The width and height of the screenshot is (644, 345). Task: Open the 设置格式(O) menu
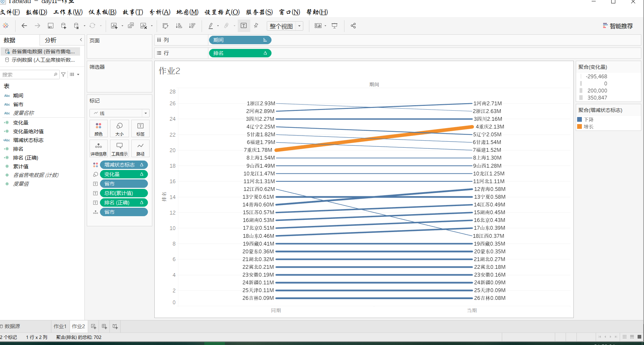click(222, 12)
